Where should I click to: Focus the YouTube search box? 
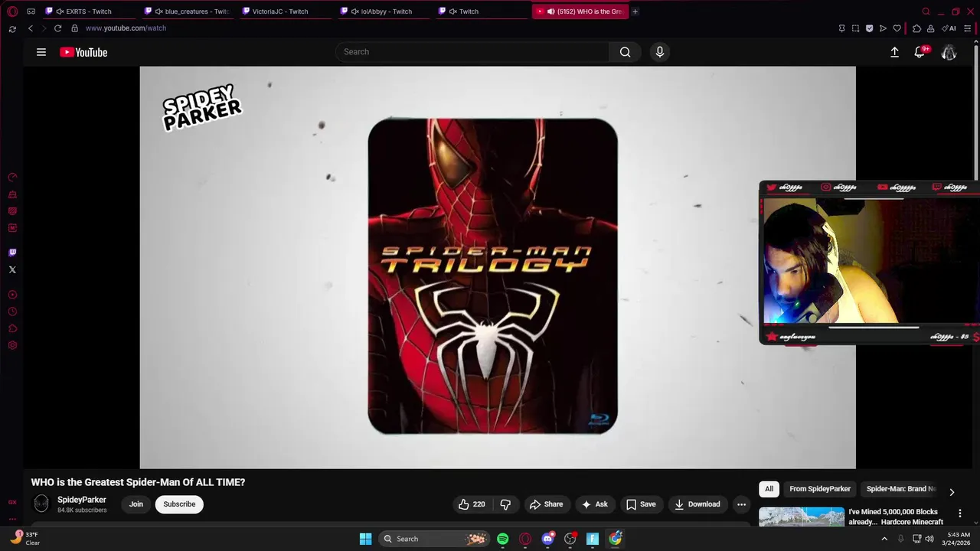coord(472,52)
